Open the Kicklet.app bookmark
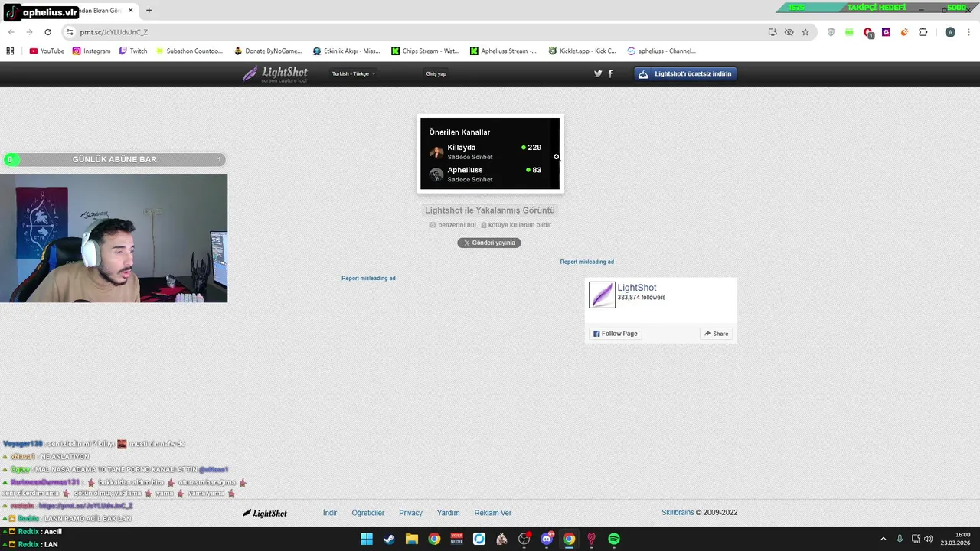The width and height of the screenshot is (980, 551). (582, 51)
